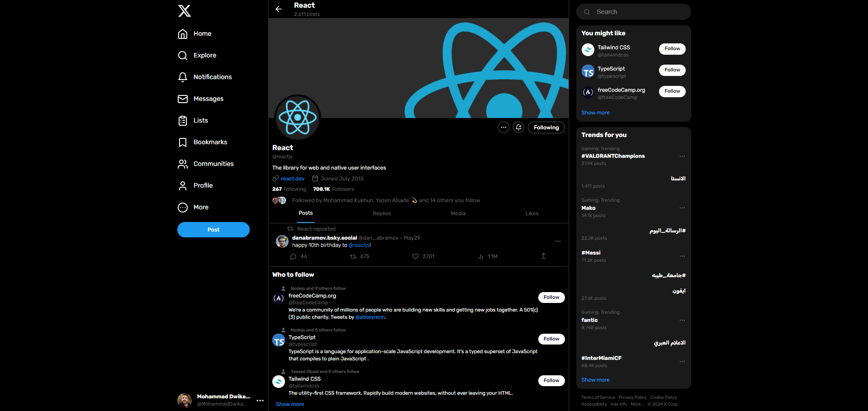Open options for #Messi trend
The height and width of the screenshot is (411, 868).
pyautogui.click(x=682, y=256)
